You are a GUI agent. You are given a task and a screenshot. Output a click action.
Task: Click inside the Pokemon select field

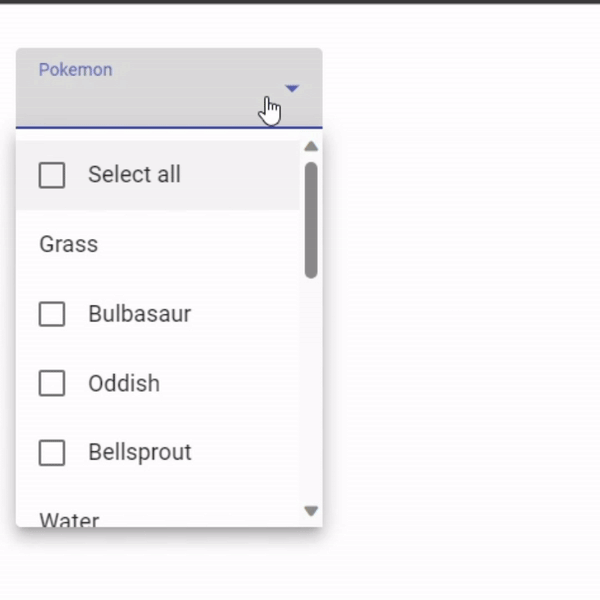pos(169,88)
